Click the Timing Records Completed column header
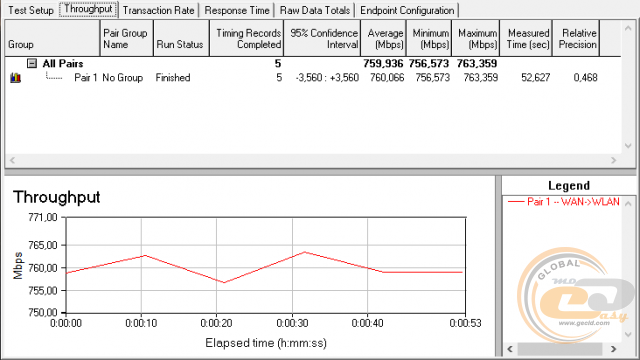The height and width of the screenshot is (360, 640). click(247, 38)
